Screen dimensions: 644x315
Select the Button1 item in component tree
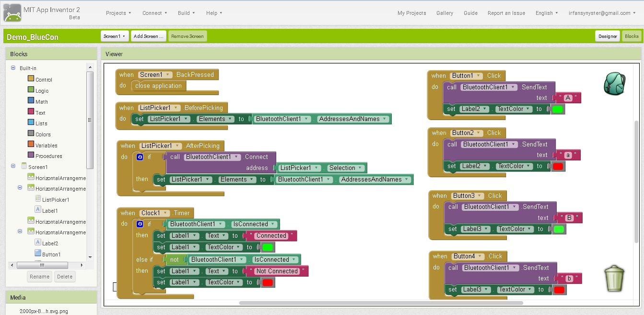[x=51, y=254]
